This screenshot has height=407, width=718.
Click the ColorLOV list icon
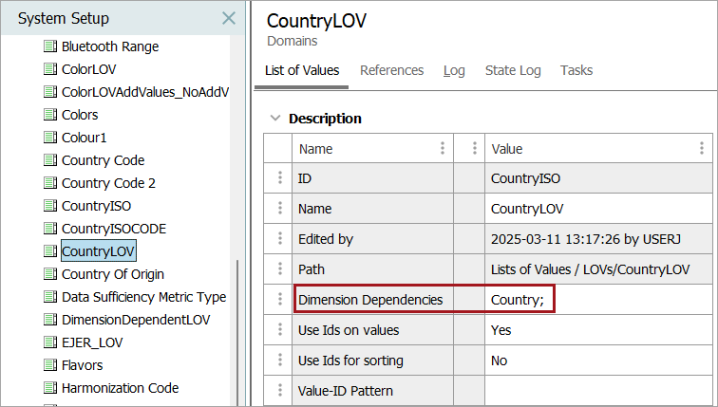pyautogui.click(x=50, y=69)
